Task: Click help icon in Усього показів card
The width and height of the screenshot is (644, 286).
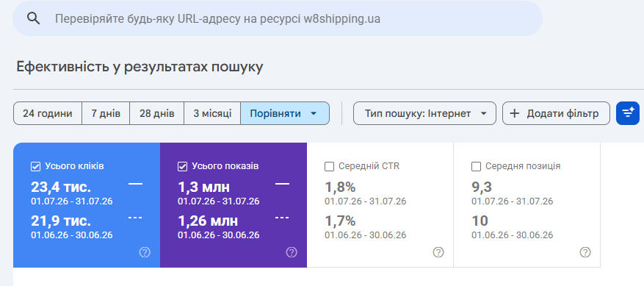Action: click(292, 252)
